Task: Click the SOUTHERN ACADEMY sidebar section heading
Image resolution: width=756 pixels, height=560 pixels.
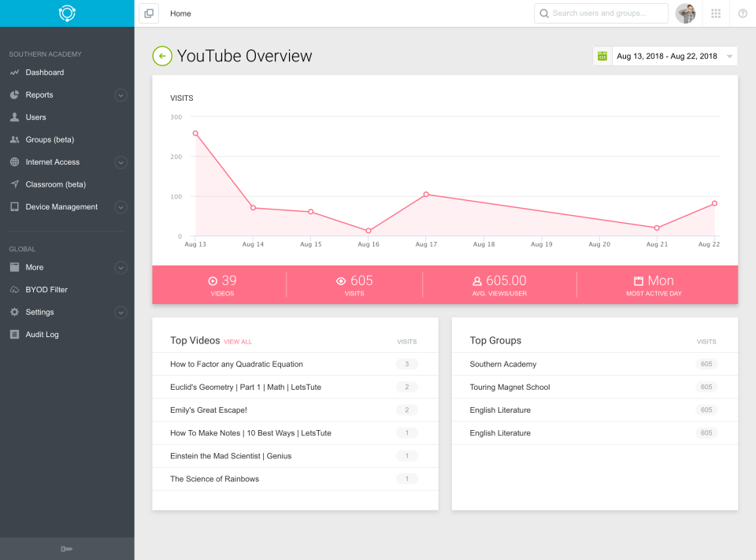Action: point(46,54)
